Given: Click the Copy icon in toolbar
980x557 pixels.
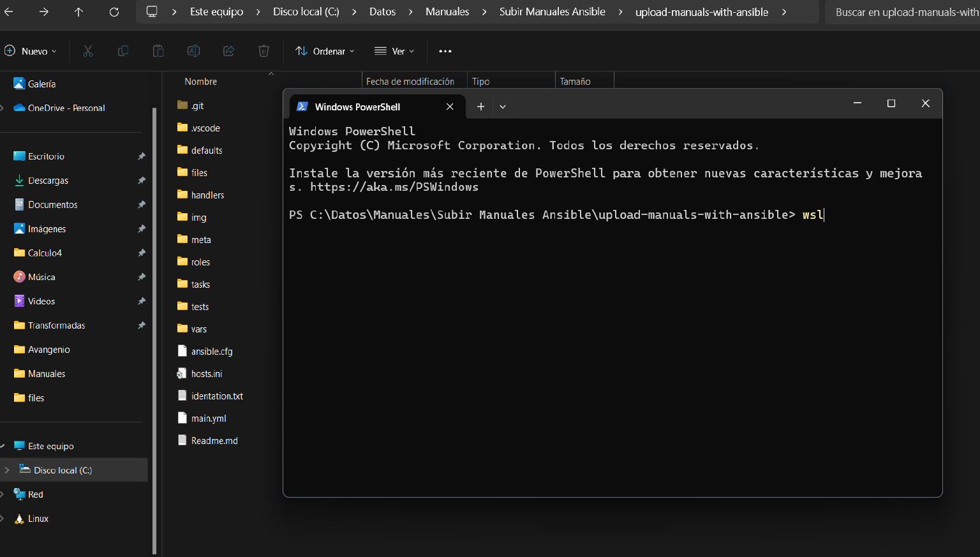Looking at the screenshot, I should pyautogui.click(x=123, y=51).
